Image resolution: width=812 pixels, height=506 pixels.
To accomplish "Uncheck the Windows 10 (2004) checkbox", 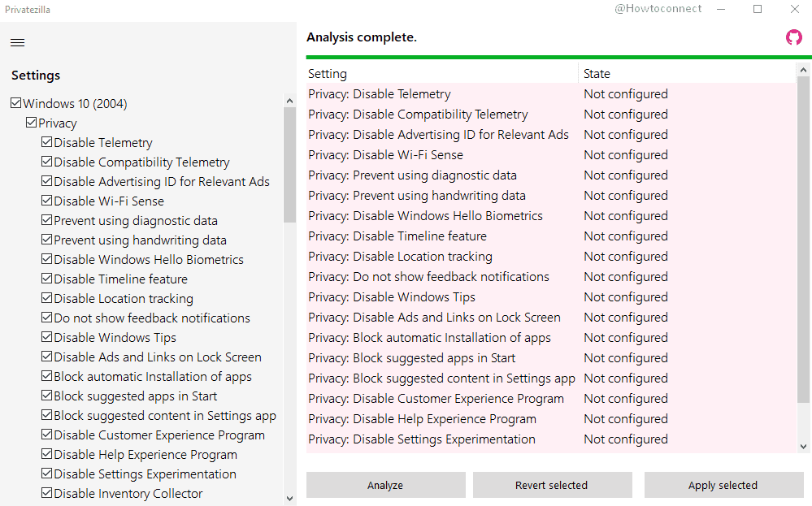I will (16, 103).
